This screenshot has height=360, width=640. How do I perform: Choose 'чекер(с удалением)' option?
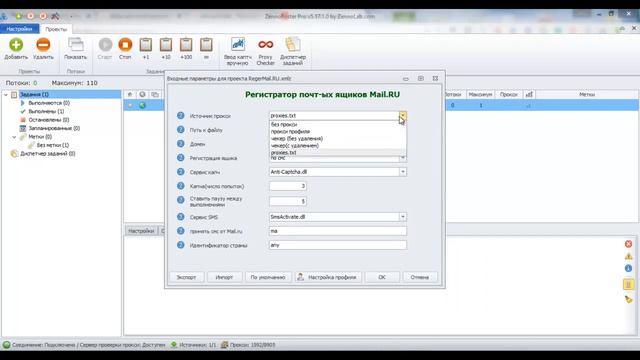tap(338, 145)
